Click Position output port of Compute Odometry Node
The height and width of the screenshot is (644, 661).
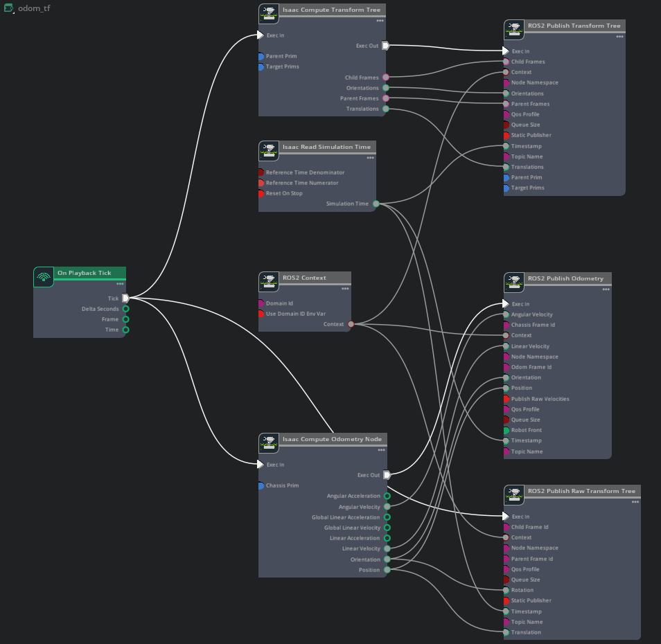click(387, 570)
